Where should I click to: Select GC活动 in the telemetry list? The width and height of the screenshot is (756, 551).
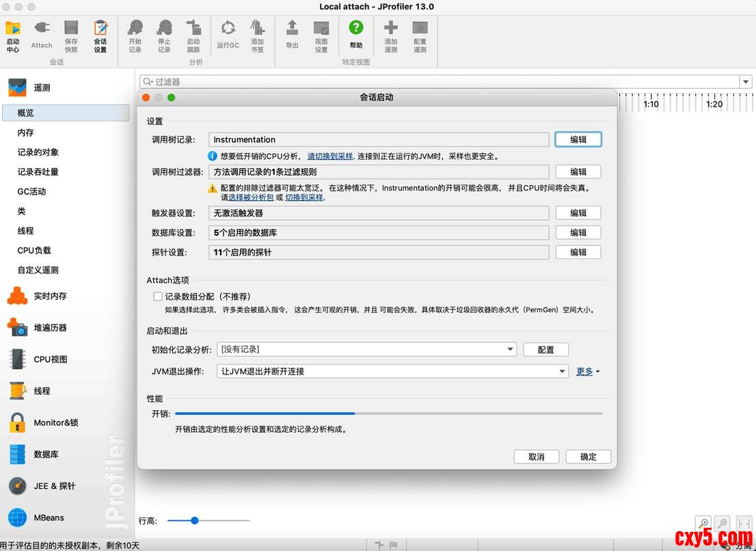coord(31,191)
